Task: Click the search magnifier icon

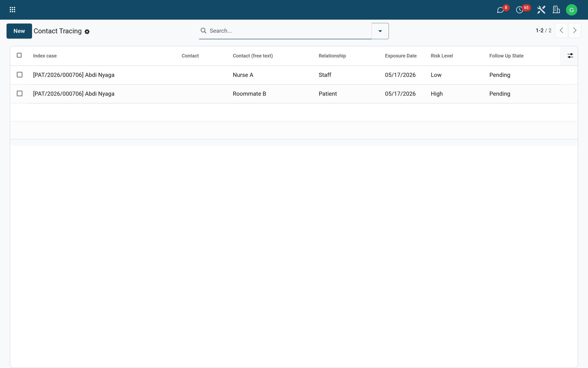Action: 203,31
